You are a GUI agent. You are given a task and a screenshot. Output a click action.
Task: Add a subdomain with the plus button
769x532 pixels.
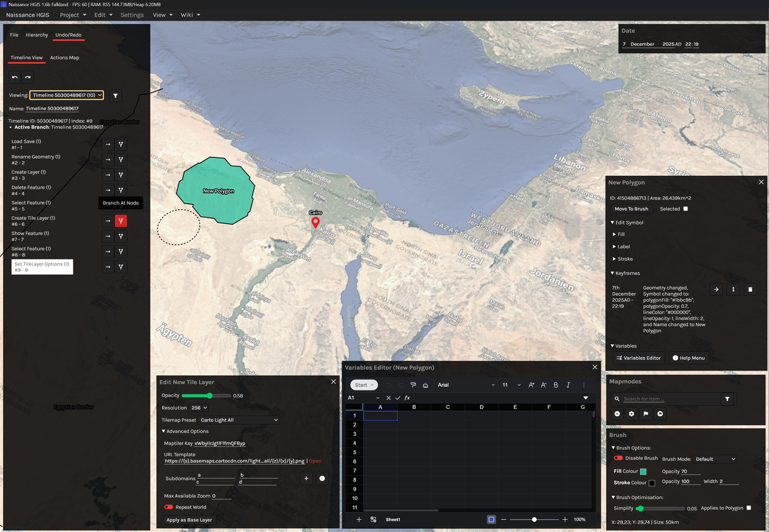coord(306,479)
